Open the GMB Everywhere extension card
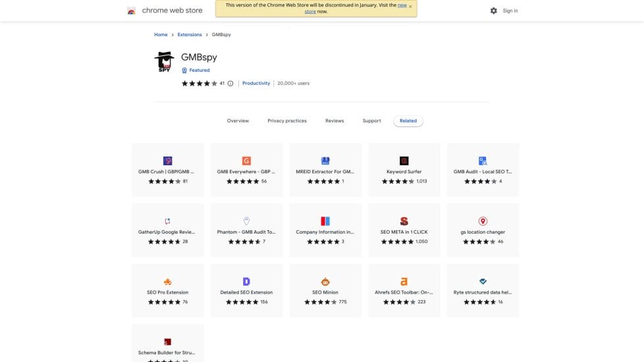This screenshot has width=644, height=362. (246, 170)
